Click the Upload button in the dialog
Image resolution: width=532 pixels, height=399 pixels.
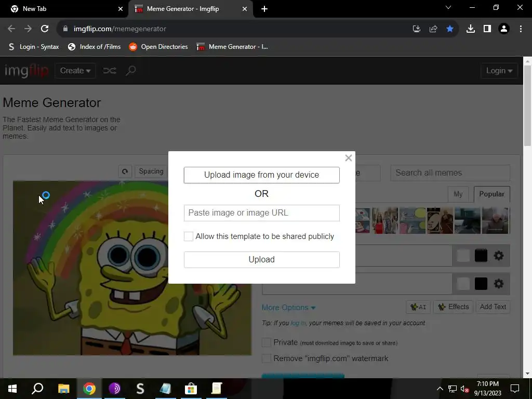pyautogui.click(x=262, y=260)
